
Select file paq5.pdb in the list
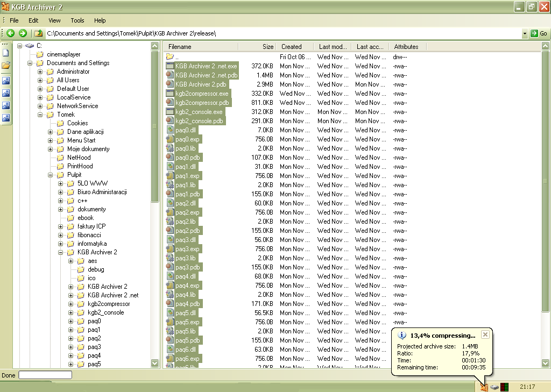[187, 340]
